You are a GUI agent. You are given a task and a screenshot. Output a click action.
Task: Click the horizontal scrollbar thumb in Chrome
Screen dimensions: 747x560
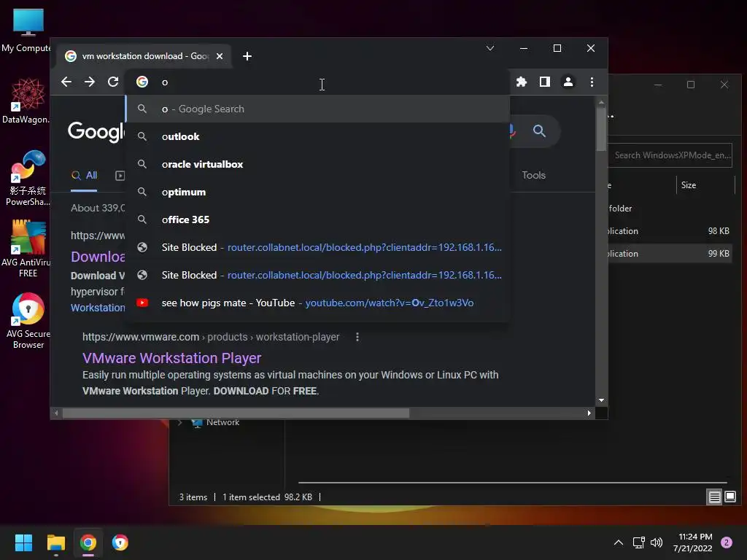[236, 413]
